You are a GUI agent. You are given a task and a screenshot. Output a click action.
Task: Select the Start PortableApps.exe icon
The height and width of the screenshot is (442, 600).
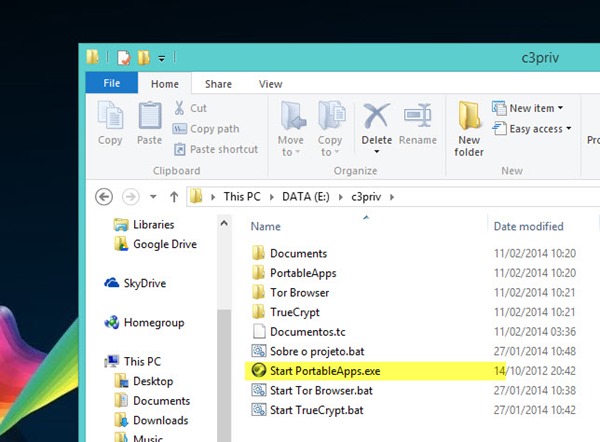(x=259, y=370)
